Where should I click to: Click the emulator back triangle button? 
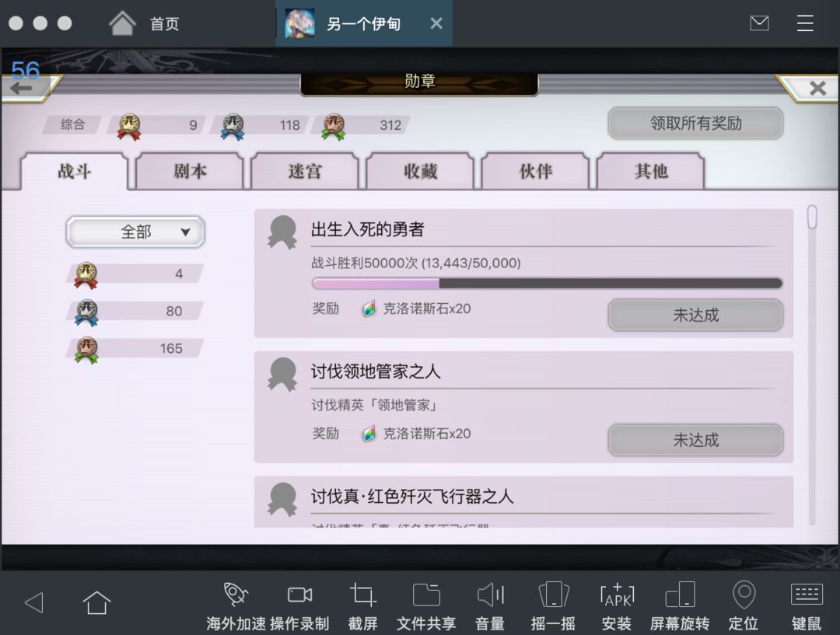(34, 602)
